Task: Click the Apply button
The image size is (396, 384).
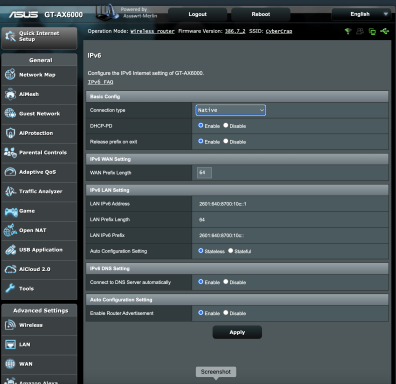Action: [237, 332]
